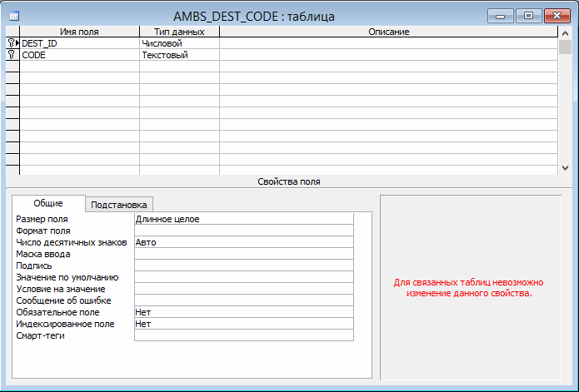Viewport: 579px width, 392px height.
Task: Click the Подпись value field
Action: (x=244, y=265)
